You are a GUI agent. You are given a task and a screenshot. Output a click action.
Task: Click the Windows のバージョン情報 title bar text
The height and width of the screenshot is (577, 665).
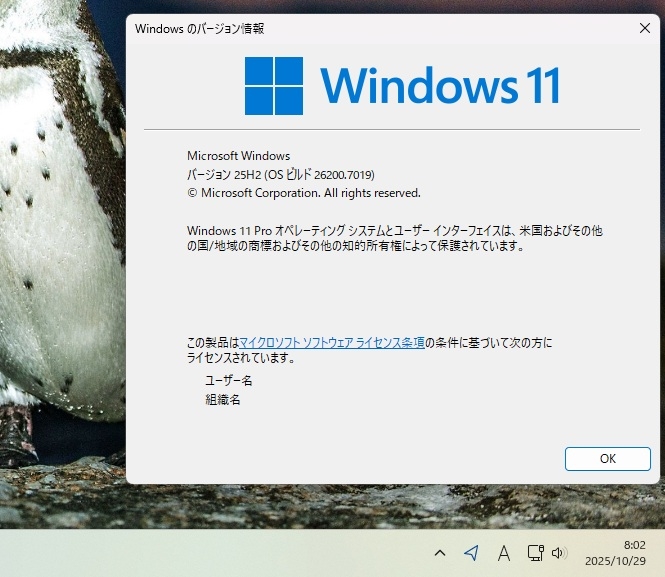pyautogui.click(x=200, y=28)
